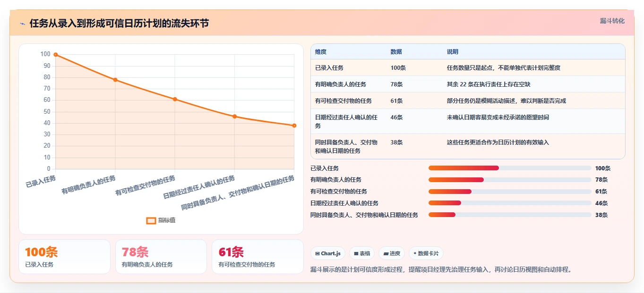This screenshot has width=644, height=293.
Task: Click the icon before the funnel title
Action: click(x=22, y=24)
